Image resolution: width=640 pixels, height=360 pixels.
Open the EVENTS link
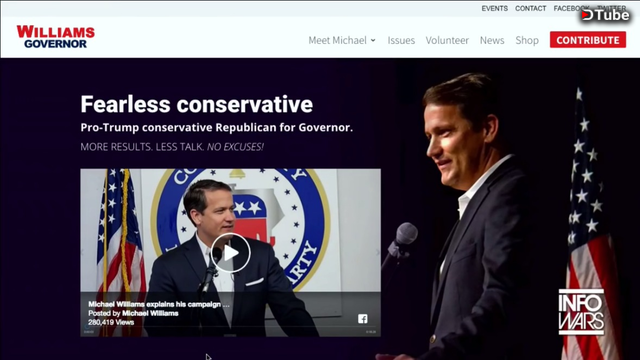coord(494,8)
